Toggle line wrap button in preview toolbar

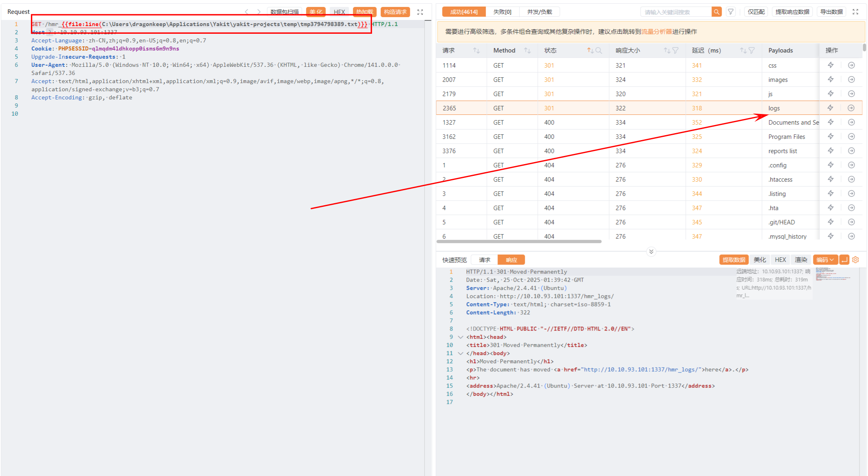tap(844, 260)
